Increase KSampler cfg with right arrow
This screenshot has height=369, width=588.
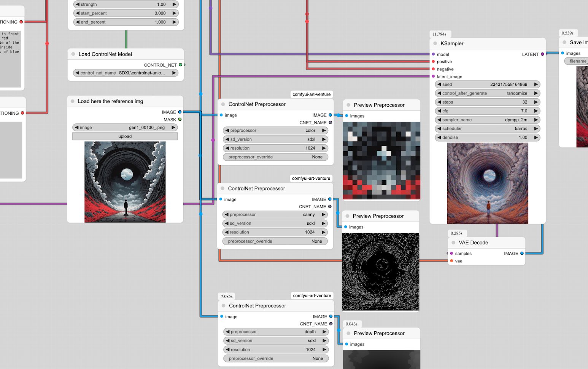click(536, 111)
